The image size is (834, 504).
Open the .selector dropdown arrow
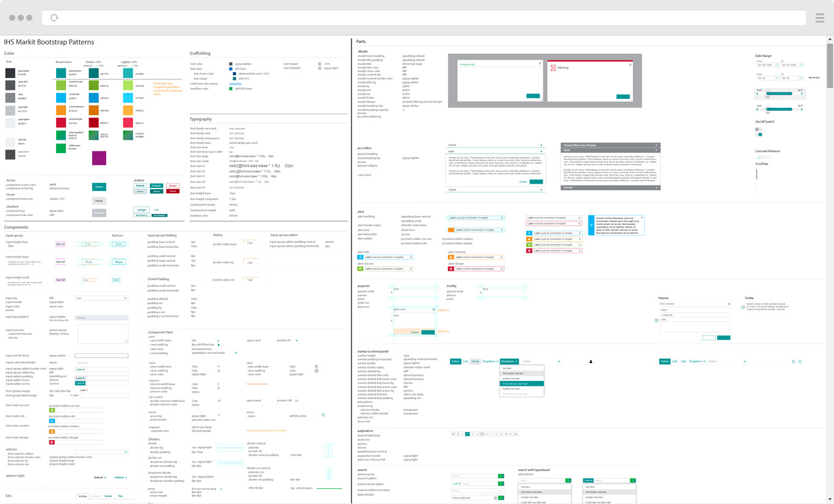click(x=126, y=452)
